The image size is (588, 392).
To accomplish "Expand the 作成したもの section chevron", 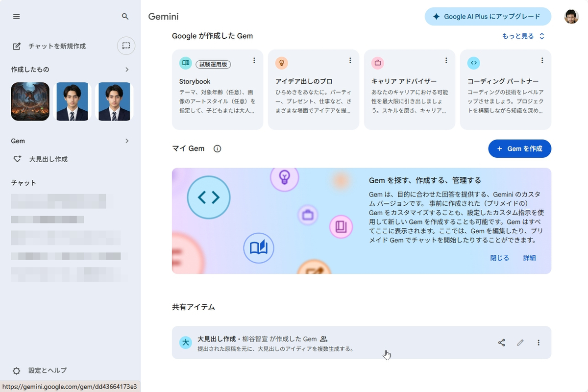I will (x=127, y=70).
